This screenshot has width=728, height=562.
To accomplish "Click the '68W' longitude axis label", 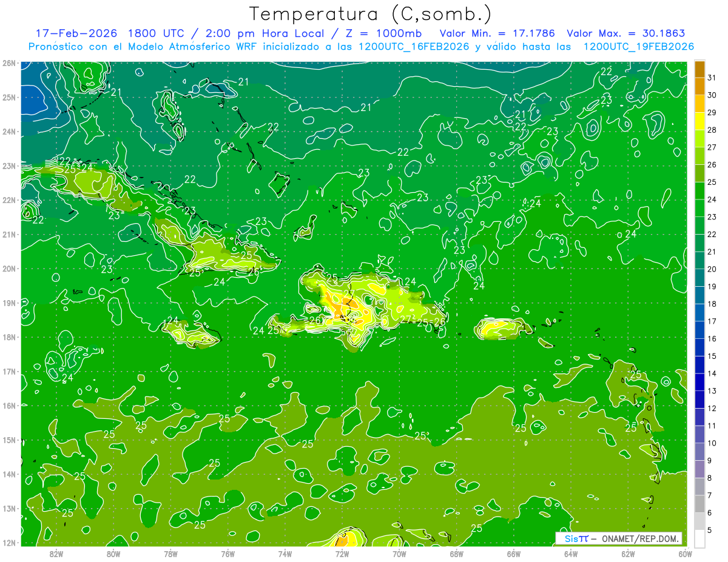I will pyautogui.click(x=457, y=553).
